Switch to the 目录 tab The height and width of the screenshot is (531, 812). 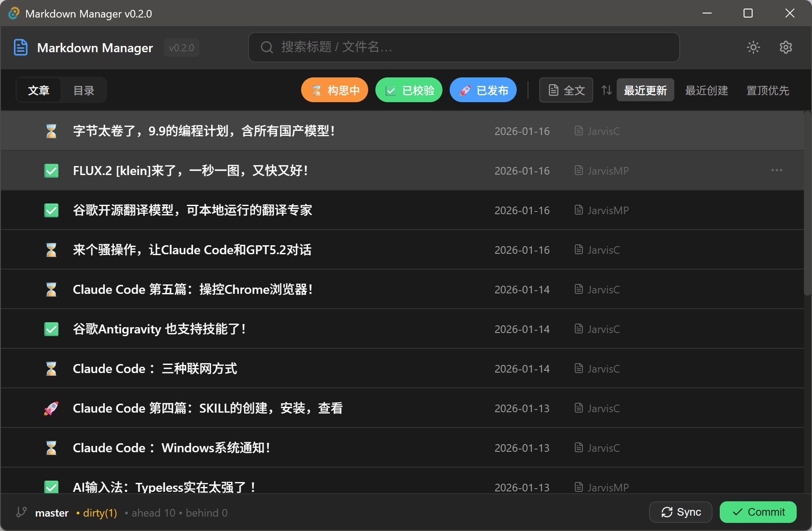84,90
